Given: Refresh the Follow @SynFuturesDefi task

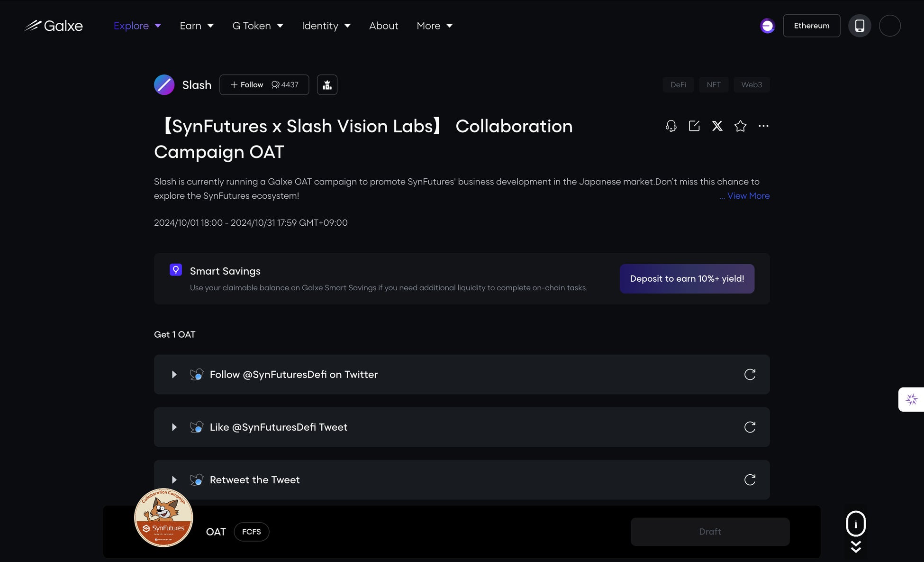Looking at the screenshot, I should (750, 375).
